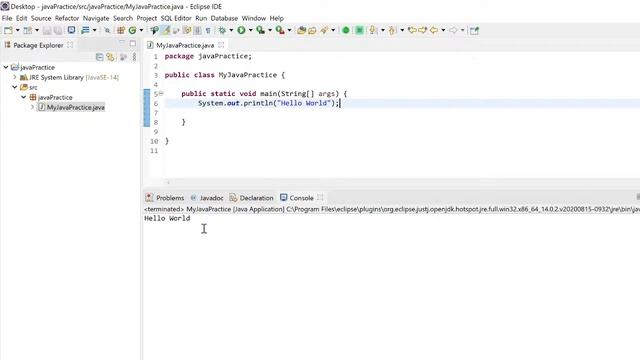Open the Debug dropdown arrow

[x=231, y=30]
